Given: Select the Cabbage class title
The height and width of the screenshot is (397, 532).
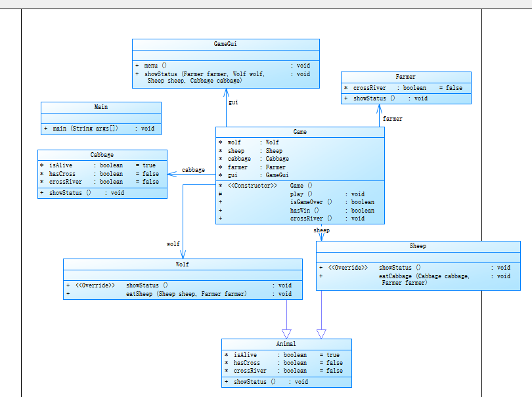Looking at the screenshot, I should [x=102, y=155].
